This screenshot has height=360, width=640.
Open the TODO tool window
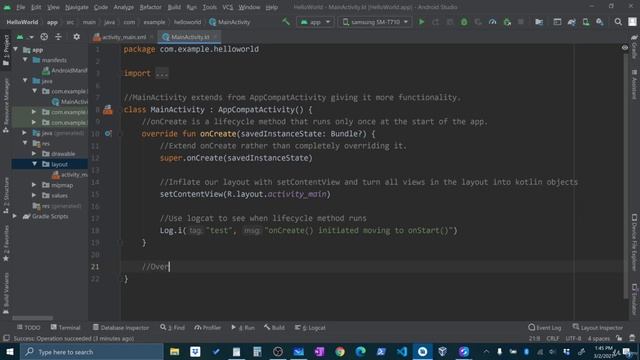(x=29, y=327)
